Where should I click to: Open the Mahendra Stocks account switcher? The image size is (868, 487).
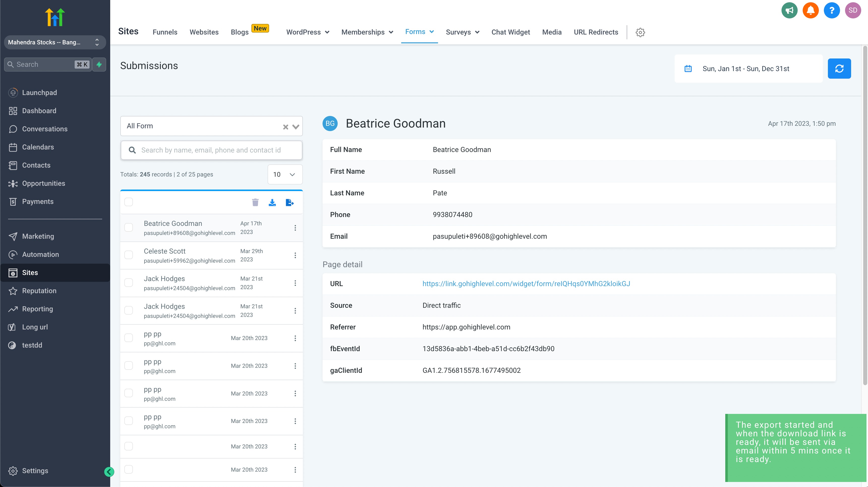54,42
